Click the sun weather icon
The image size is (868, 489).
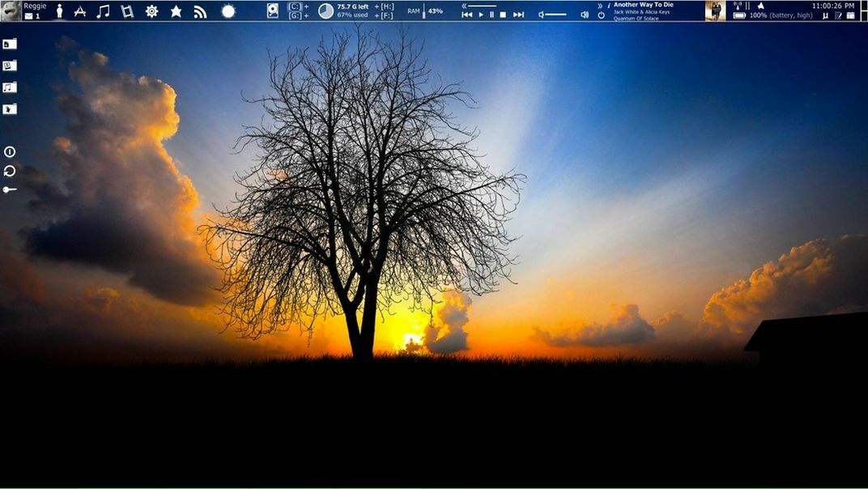pos(228,11)
